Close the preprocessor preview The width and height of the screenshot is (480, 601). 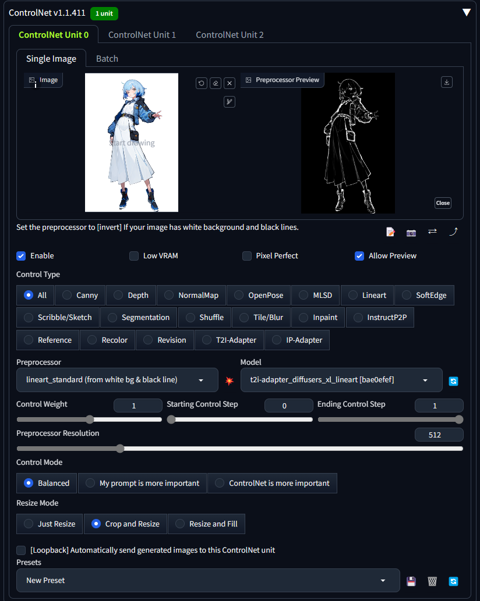point(443,203)
